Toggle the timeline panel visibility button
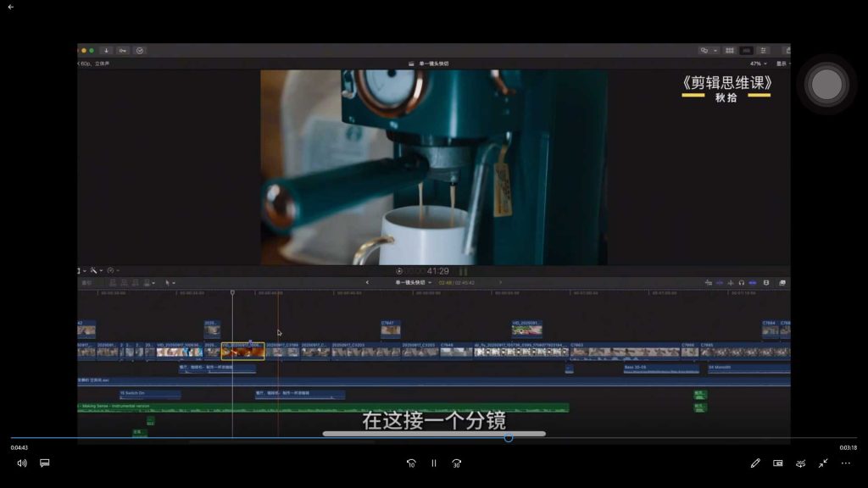 (746, 50)
